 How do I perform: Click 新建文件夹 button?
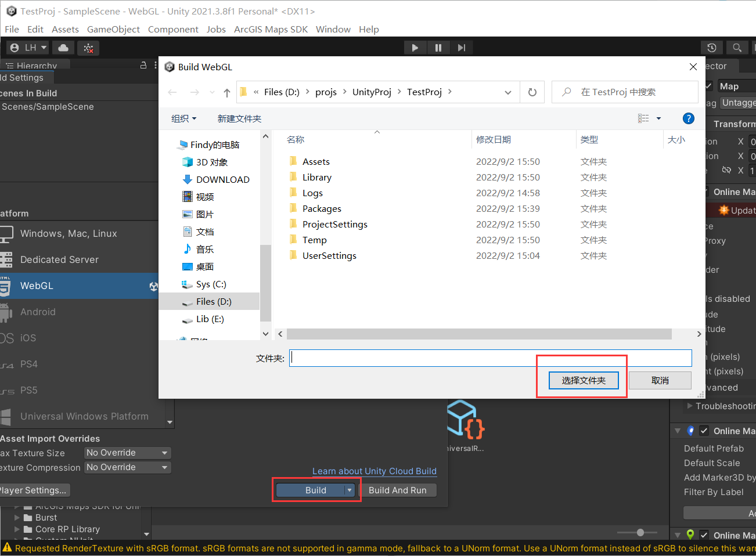(239, 118)
